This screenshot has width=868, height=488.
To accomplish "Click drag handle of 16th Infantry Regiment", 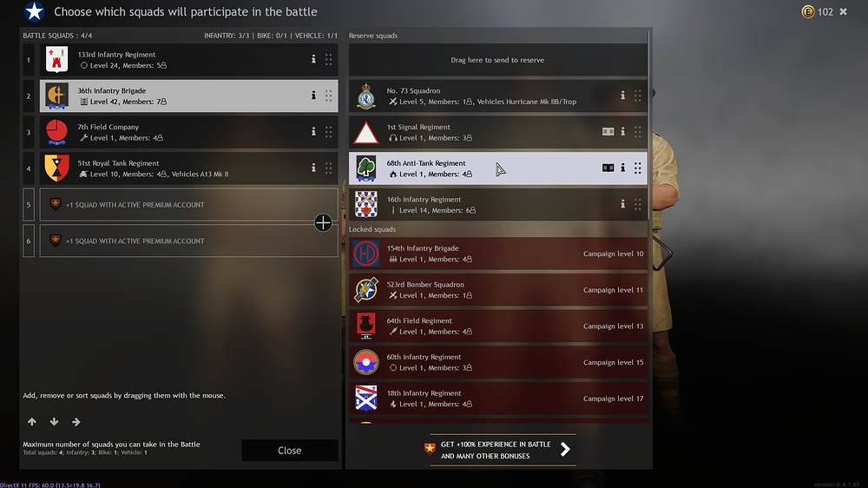I will pos(638,204).
